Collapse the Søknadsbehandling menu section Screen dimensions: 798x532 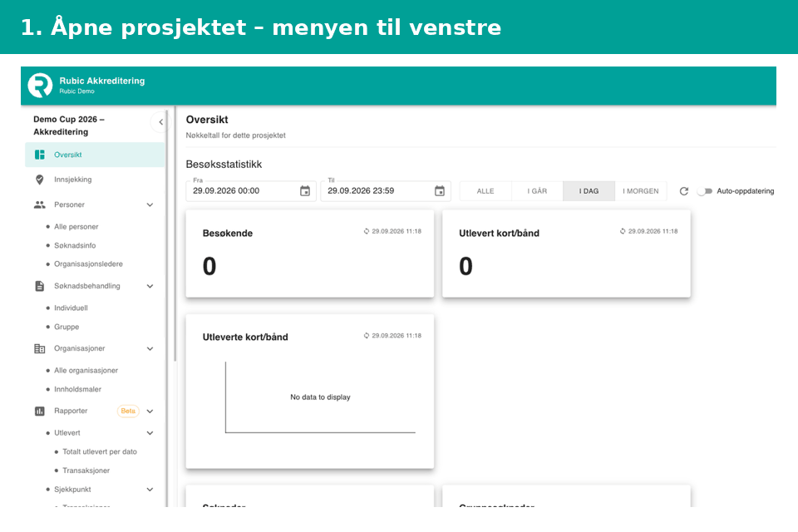(x=150, y=286)
